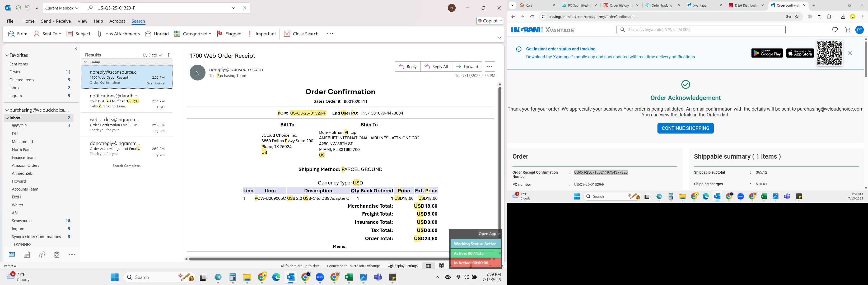Collapse the purchasing@vcloudchoice account tree
The width and height of the screenshot is (868, 285).
click(7, 110)
